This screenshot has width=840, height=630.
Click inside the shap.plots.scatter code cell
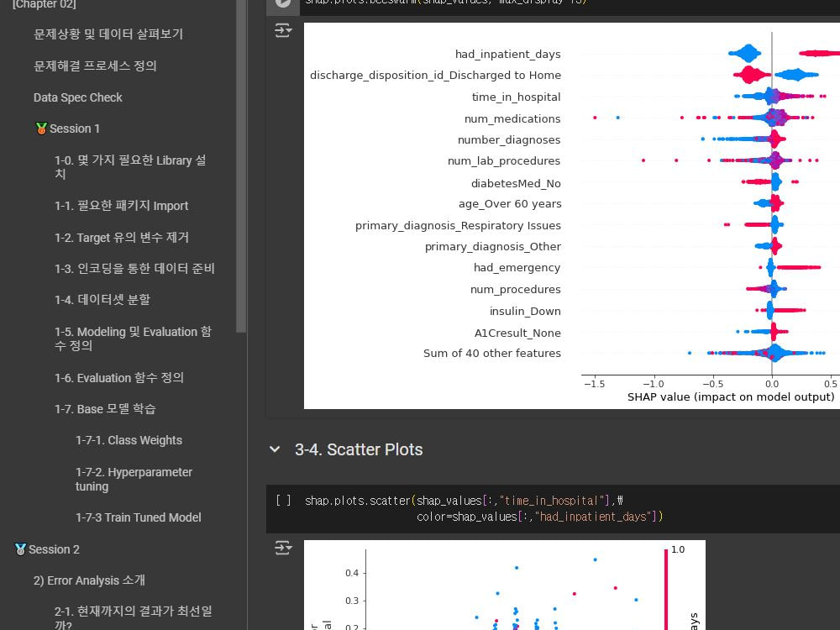[x=553, y=508]
